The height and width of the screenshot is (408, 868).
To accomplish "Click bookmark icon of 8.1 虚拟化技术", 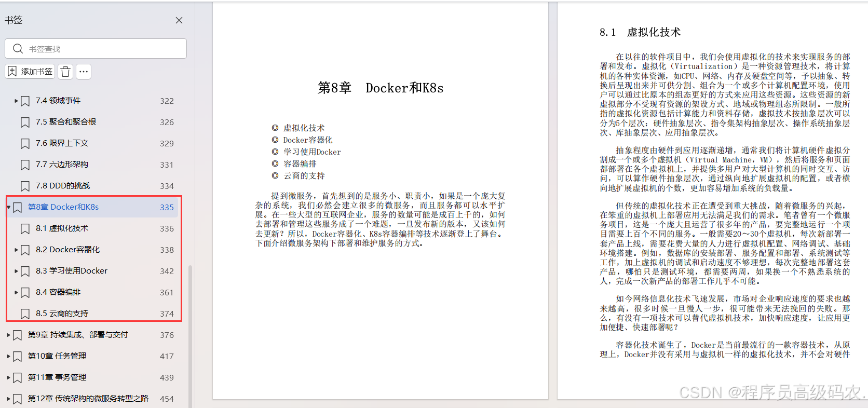I will (x=25, y=229).
